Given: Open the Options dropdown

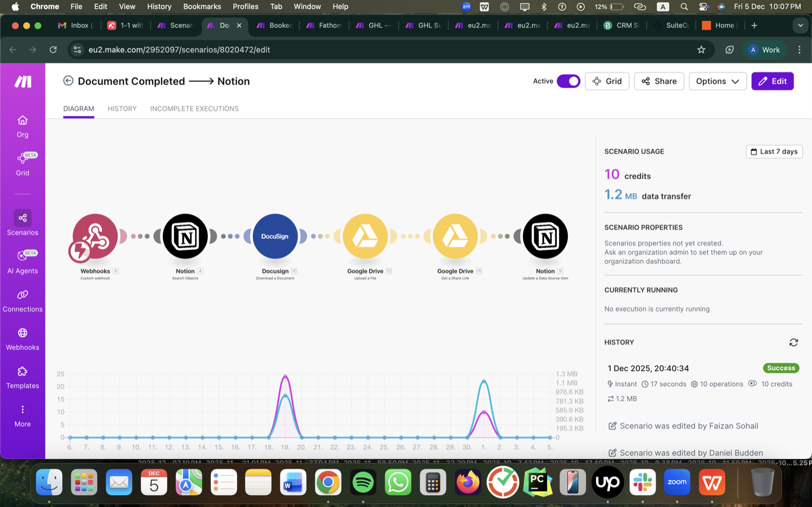Looking at the screenshot, I should click(717, 81).
